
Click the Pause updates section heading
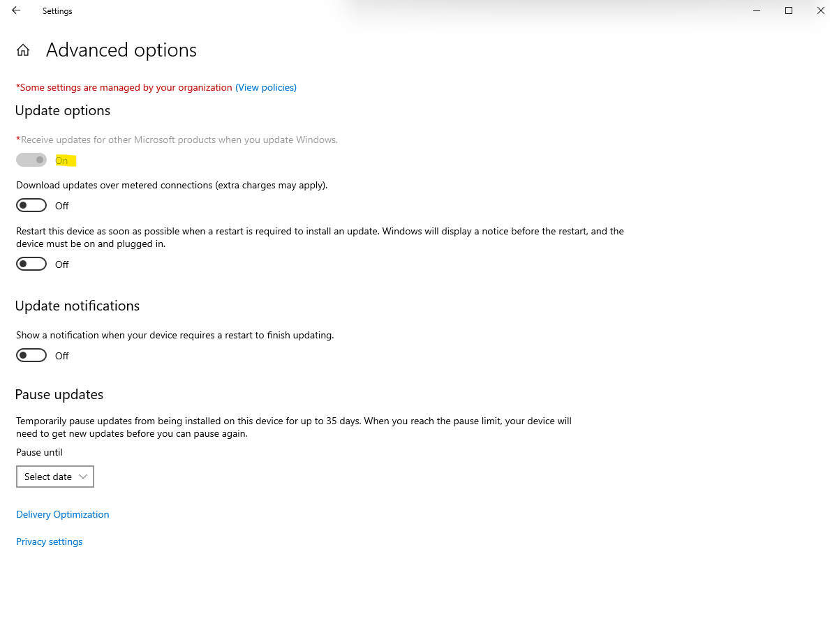(x=59, y=395)
